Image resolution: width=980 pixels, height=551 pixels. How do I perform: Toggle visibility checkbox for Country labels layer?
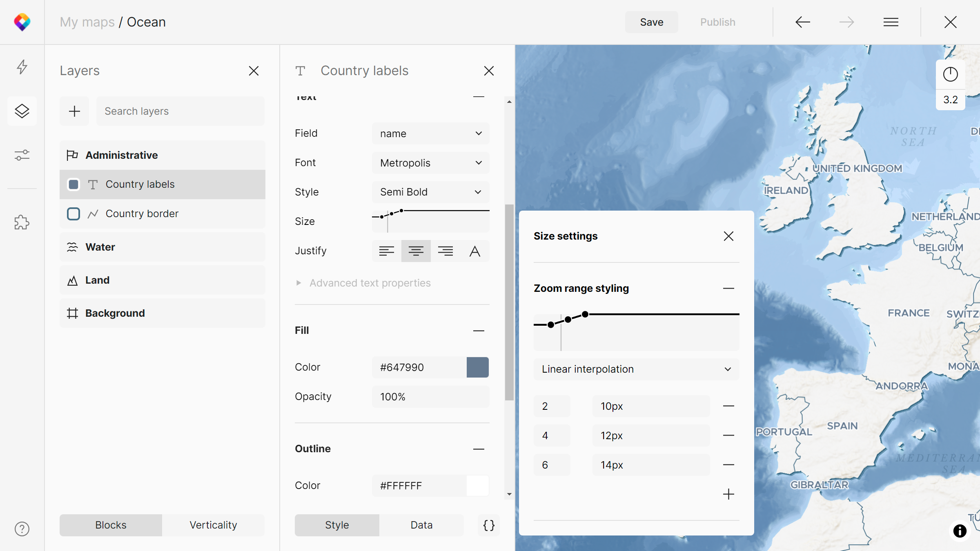point(73,184)
